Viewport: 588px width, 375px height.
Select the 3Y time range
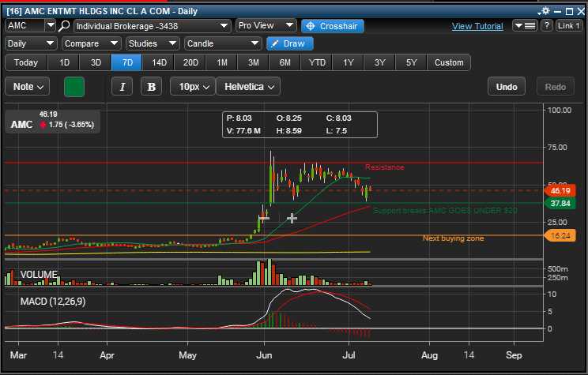coord(380,62)
